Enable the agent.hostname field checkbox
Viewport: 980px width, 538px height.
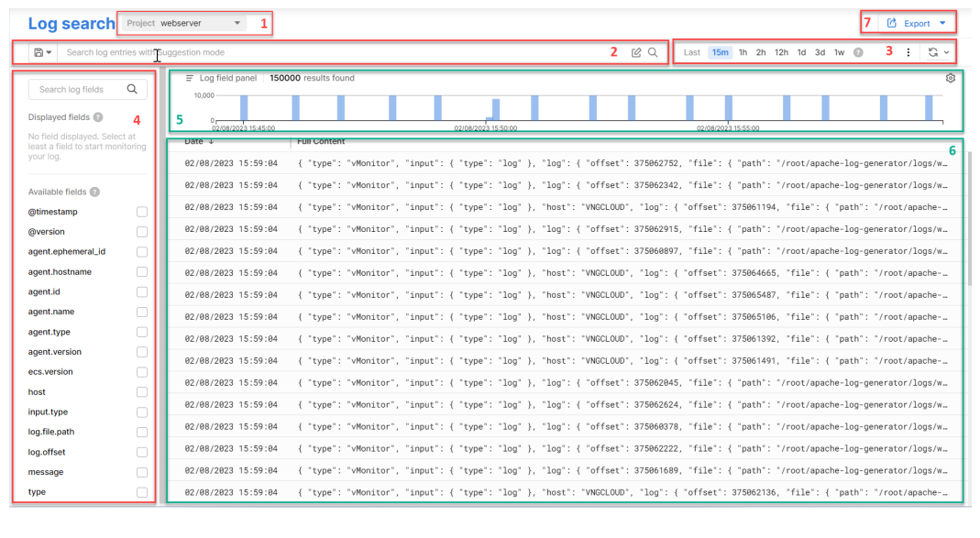tap(142, 272)
